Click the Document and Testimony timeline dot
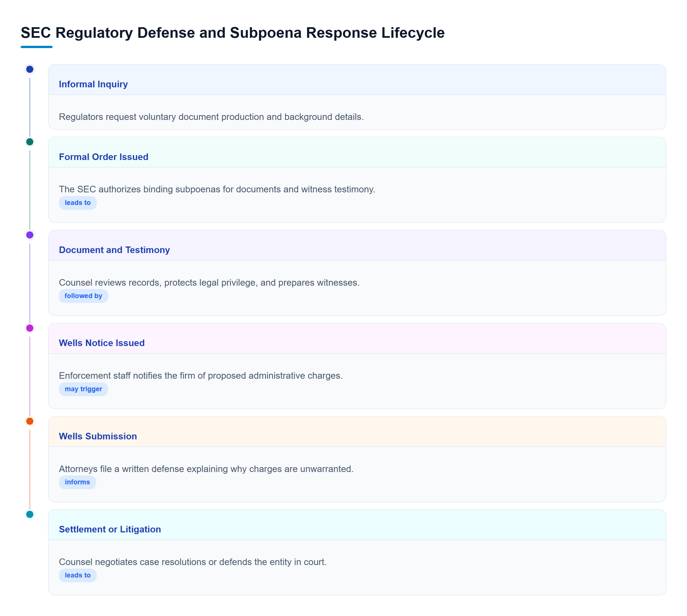Image resolution: width=687 pixels, height=616 pixels. tap(30, 235)
